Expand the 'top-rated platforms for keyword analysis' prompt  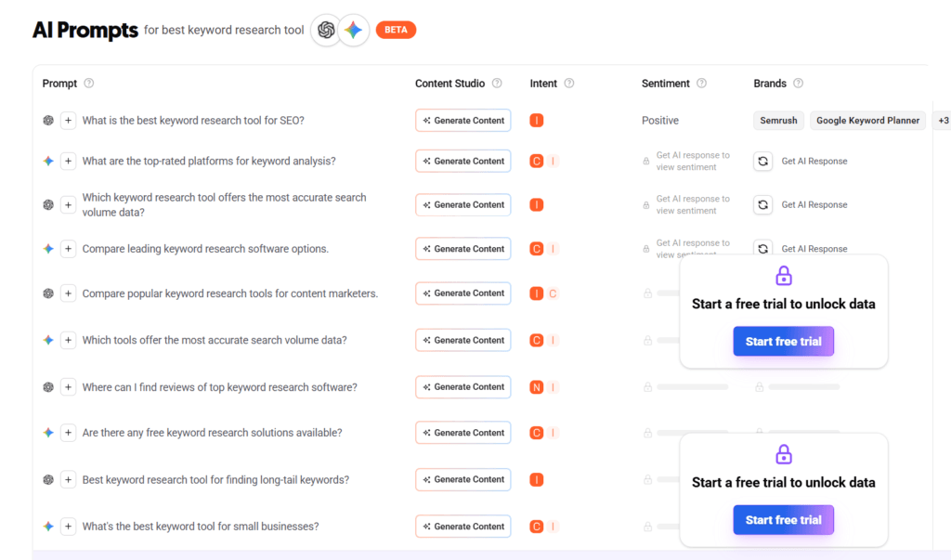pyautogui.click(x=68, y=161)
